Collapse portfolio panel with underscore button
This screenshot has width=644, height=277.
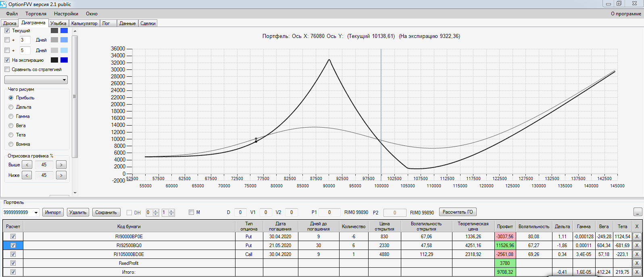(x=638, y=212)
